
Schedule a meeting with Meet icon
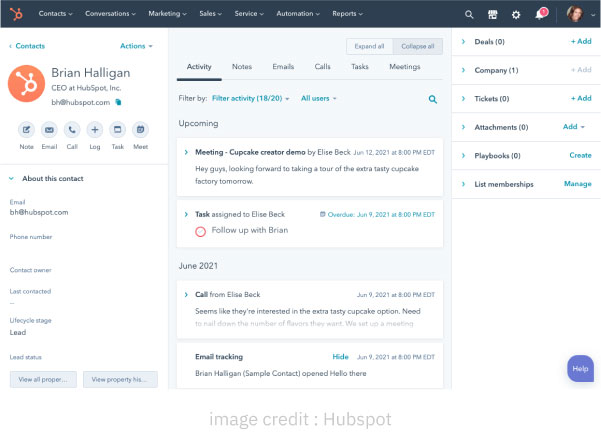click(x=140, y=130)
